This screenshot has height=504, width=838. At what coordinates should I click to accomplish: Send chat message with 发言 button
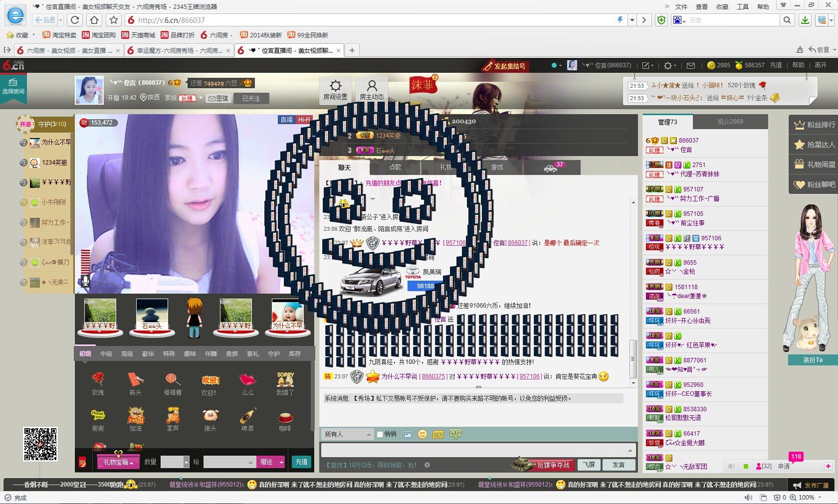pyautogui.click(x=619, y=465)
